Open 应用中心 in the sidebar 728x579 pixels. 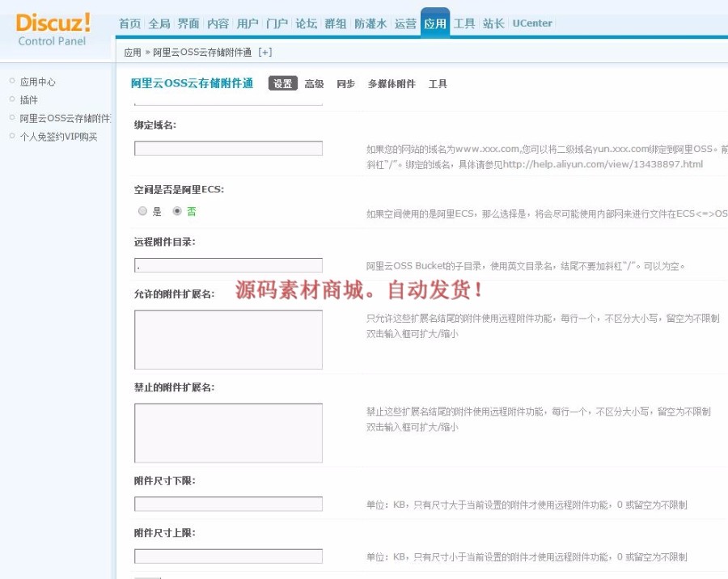point(37,82)
